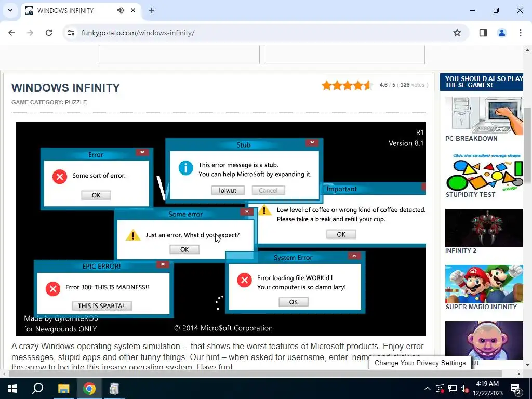Image resolution: width=532 pixels, height=399 pixels.
Task: Open the INFINITY 2 link
Action: (461, 251)
